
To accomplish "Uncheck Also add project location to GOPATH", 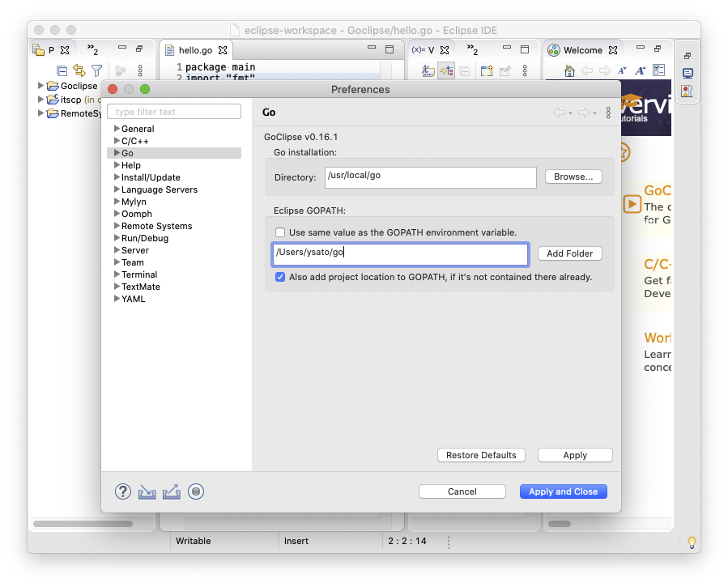I will tap(280, 277).
